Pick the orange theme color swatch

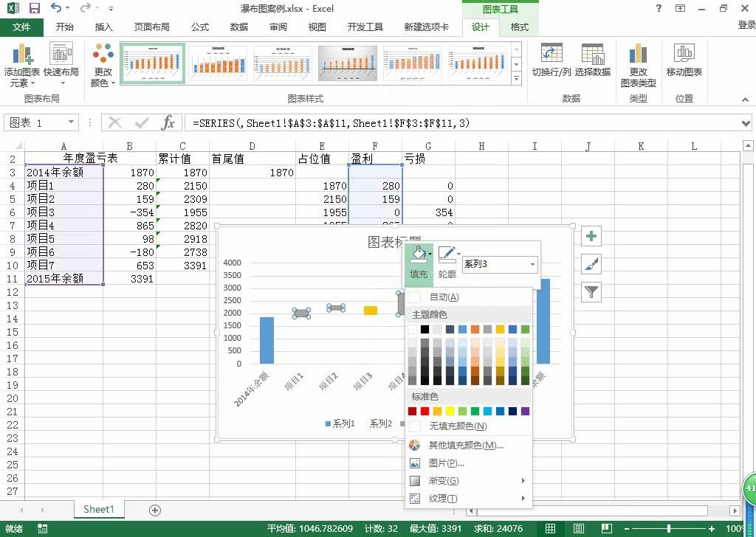475,330
